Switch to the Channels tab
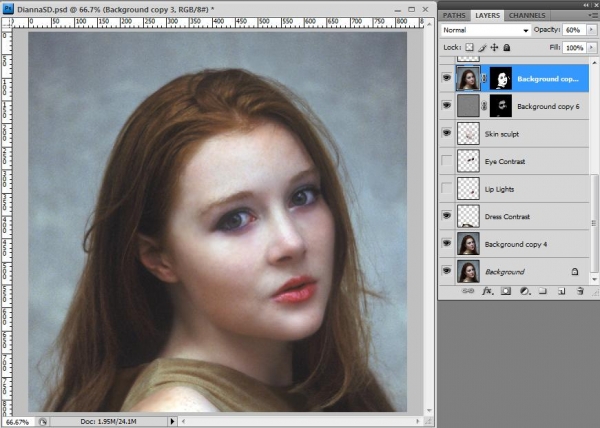Viewport: 600px width, 428px height. pos(527,15)
